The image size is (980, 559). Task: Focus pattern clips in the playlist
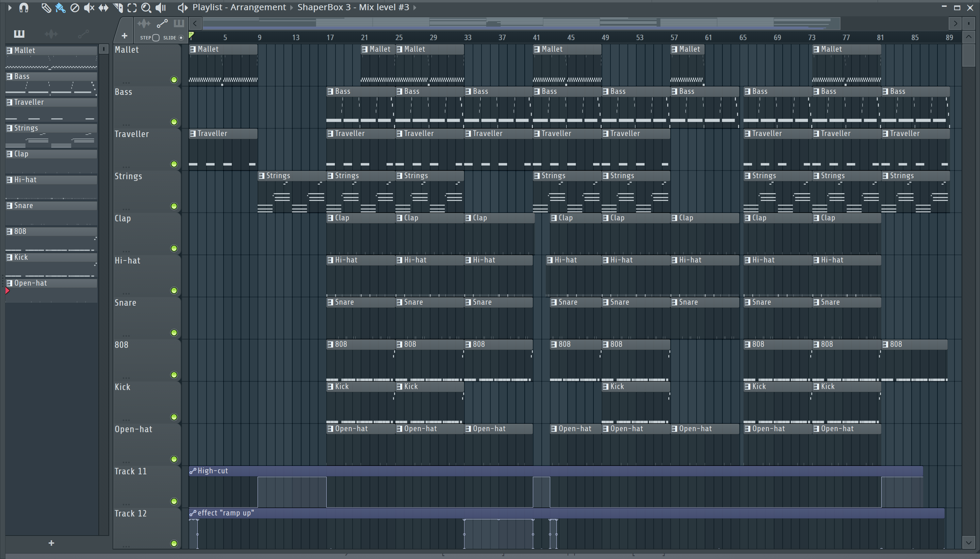point(179,23)
